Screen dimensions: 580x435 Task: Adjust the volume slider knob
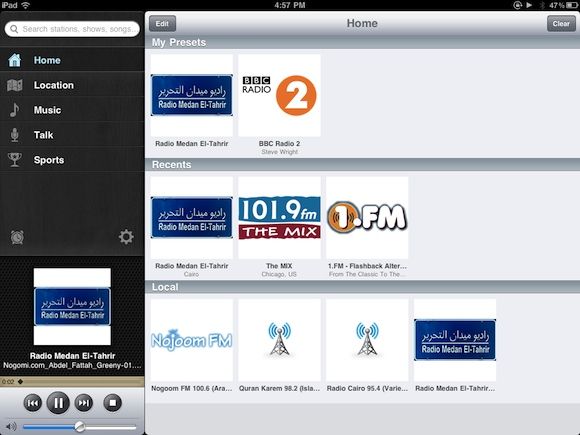point(80,427)
